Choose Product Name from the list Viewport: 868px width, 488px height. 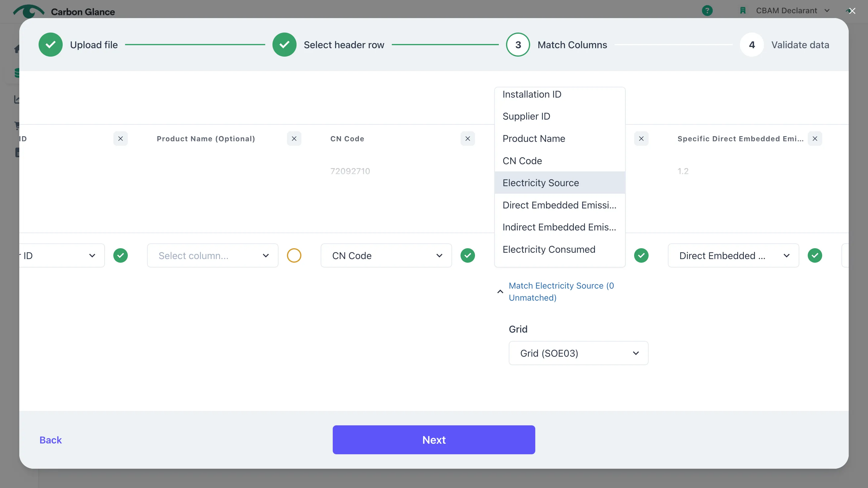(x=560, y=139)
